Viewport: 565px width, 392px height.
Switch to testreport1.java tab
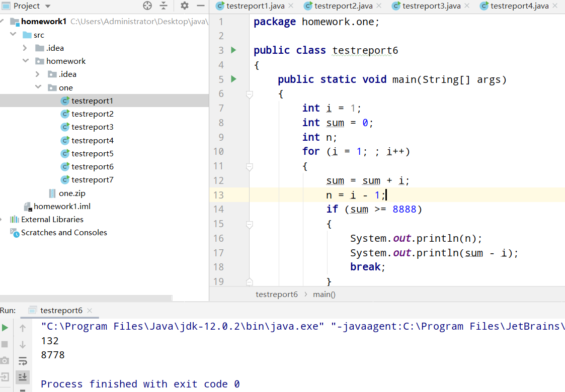tap(255, 6)
